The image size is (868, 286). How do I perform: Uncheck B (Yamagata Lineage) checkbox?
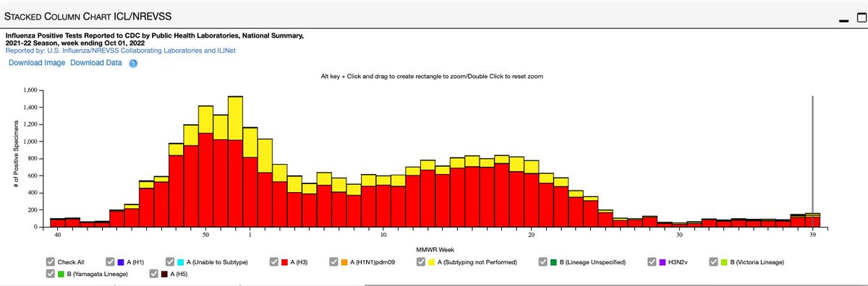click(x=50, y=274)
